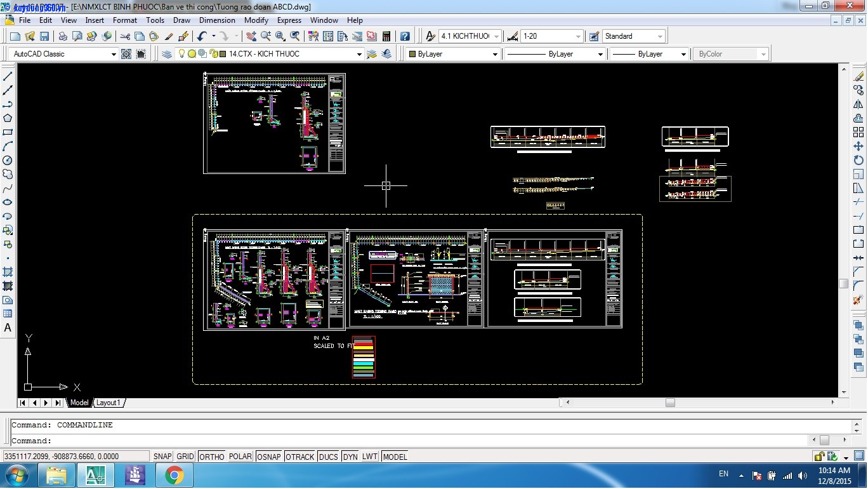
Task: Expand the 14.CTX - KICH THUOC layer dropdown
Action: (x=359, y=55)
